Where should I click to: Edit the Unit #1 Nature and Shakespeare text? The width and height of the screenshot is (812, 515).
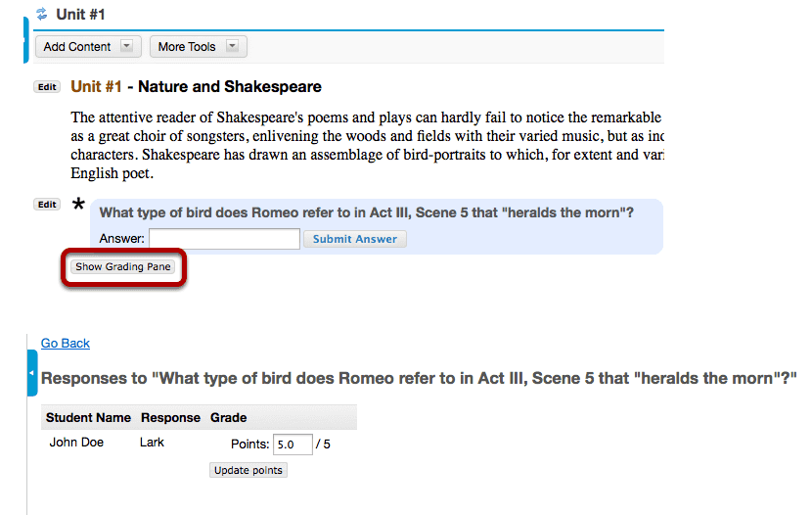tap(47, 87)
